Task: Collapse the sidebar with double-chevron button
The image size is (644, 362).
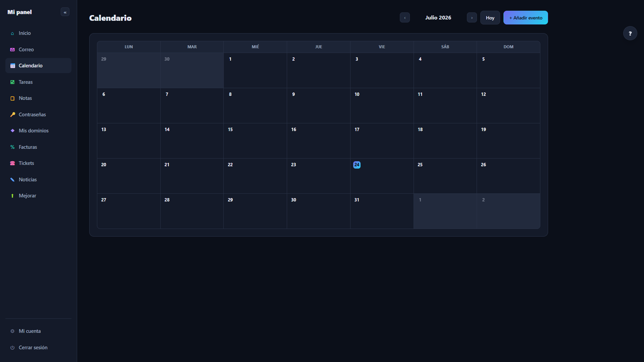Action: [x=65, y=12]
